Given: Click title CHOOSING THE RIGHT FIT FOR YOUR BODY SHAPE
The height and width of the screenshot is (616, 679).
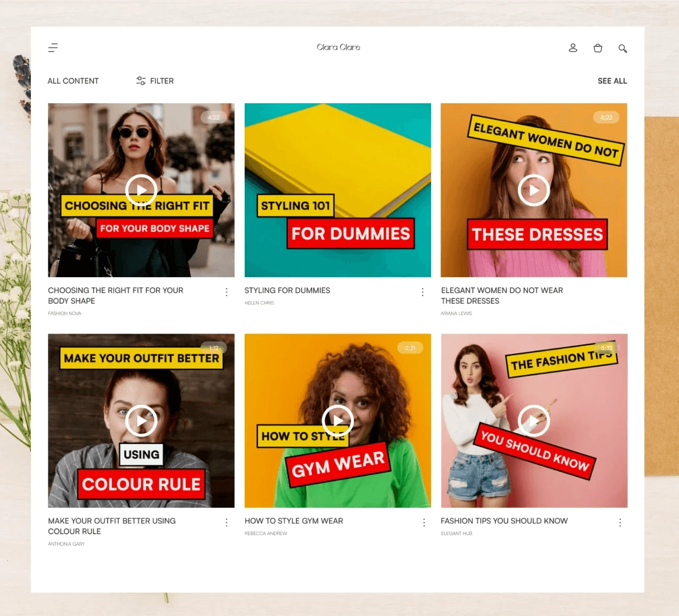Looking at the screenshot, I should pos(115,296).
